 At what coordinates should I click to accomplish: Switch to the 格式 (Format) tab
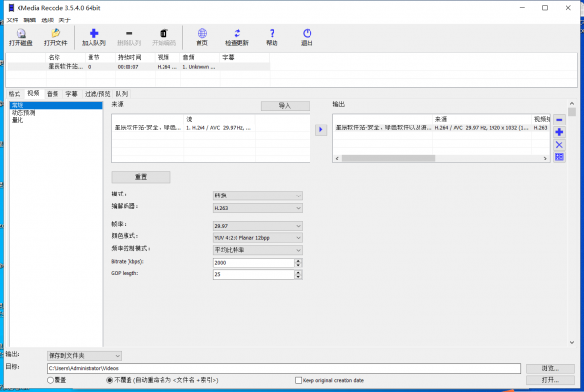[x=15, y=94]
